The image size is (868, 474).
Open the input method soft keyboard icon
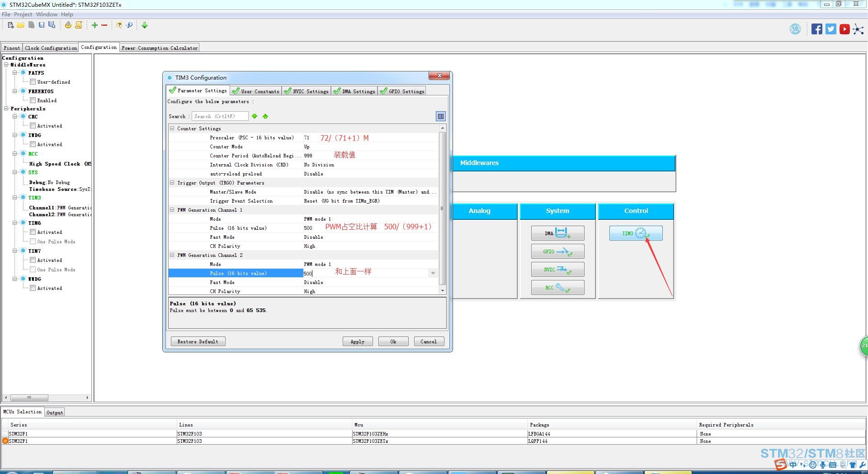(x=833, y=465)
